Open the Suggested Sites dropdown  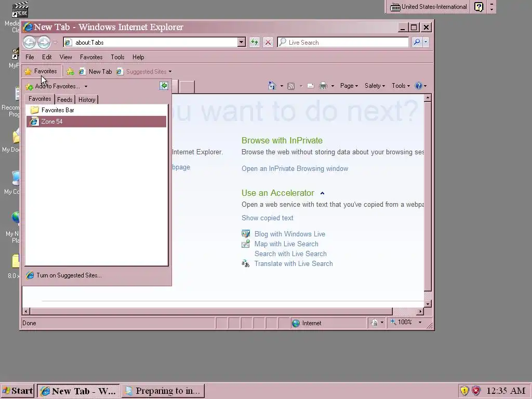coord(144,72)
